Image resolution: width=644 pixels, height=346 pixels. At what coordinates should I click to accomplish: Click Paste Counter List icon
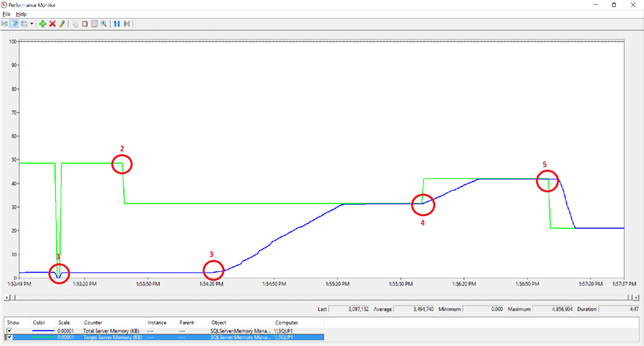click(85, 24)
